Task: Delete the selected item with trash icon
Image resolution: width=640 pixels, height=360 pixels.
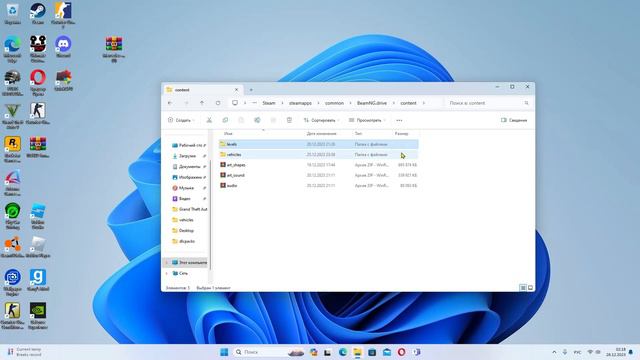Action: 289,120
